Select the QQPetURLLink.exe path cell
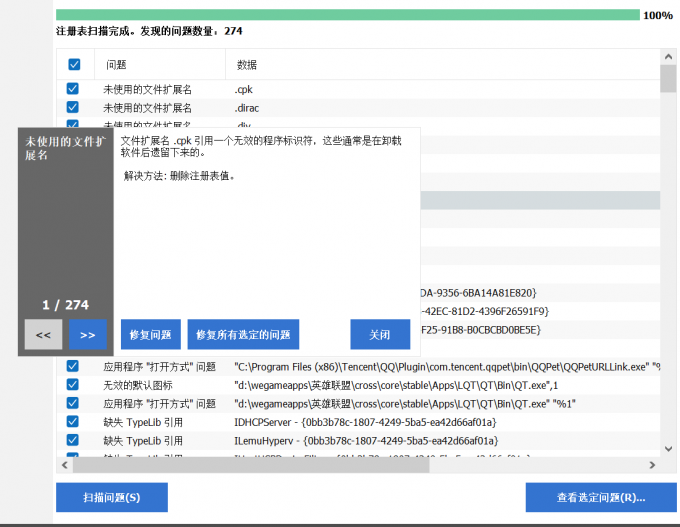 point(447,367)
